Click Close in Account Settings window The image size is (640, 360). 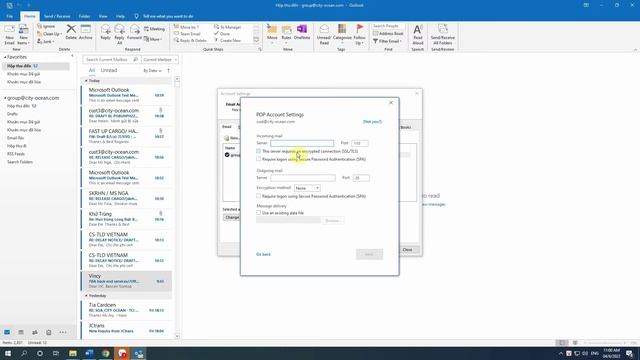(407, 249)
